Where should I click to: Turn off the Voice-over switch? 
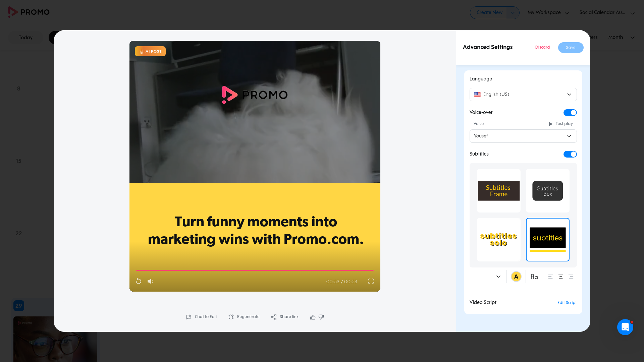(x=570, y=113)
